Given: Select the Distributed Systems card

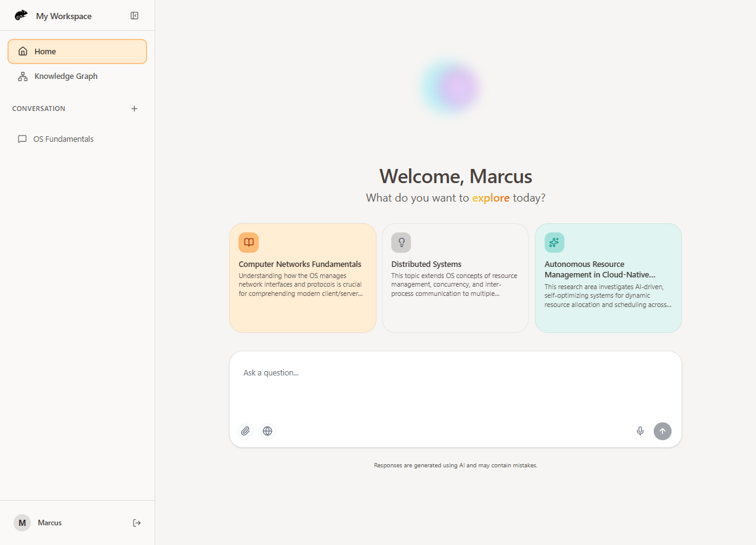Looking at the screenshot, I should point(455,278).
